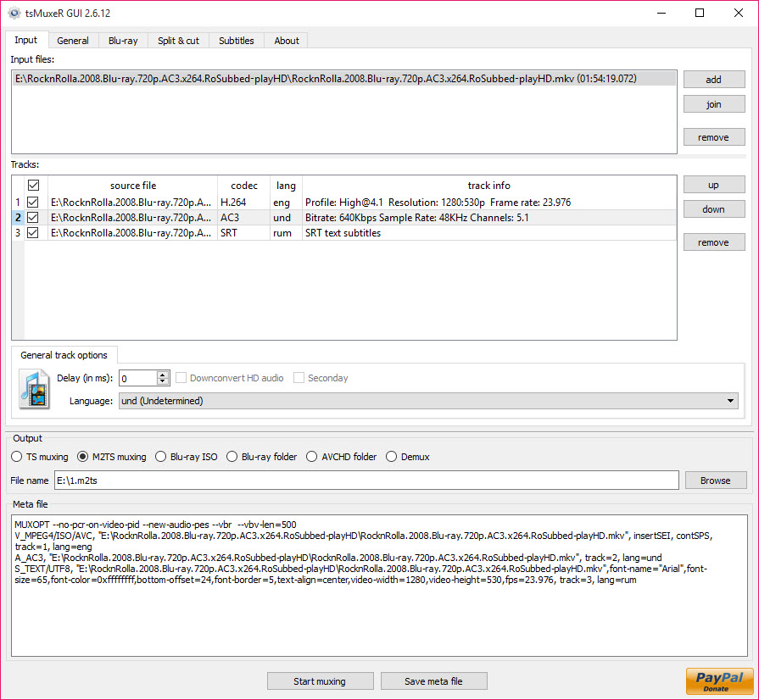
Task: Click the Start muxing button
Action: coord(320,681)
